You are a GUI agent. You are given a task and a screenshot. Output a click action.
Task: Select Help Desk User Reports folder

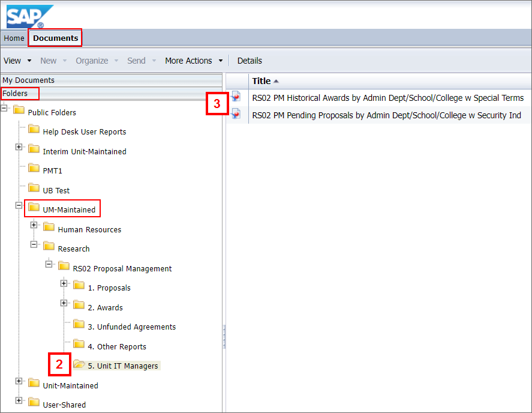(x=85, y=132)
